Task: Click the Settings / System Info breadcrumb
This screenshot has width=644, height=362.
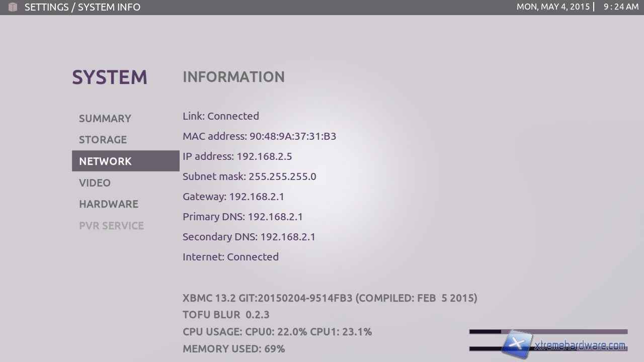Action: coord(83,7)
